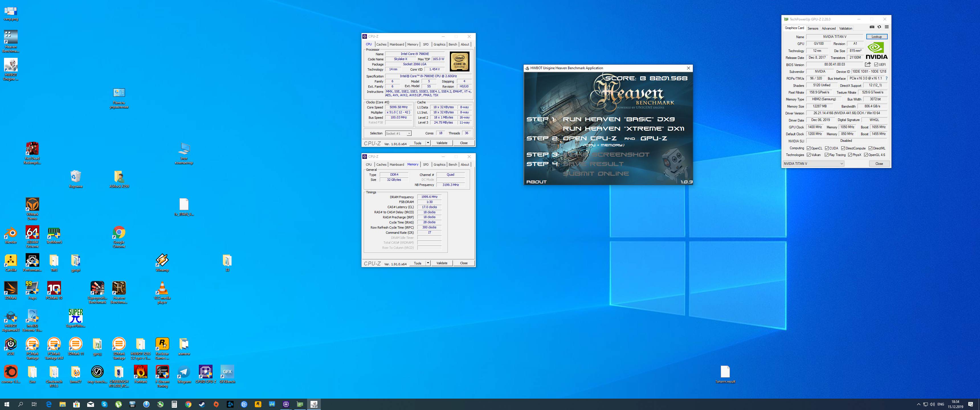Viewport: 980px width, 410px height.
Task: Open the Windows Start menu
Action: point(7,404)
